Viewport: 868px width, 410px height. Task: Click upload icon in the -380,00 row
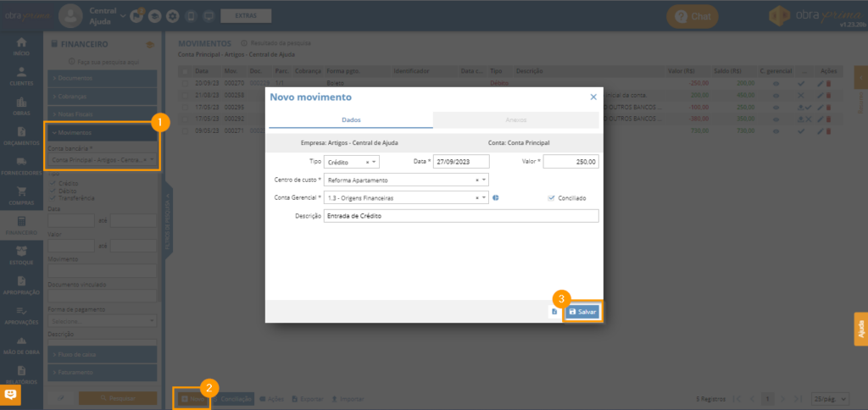pos(800,119)
